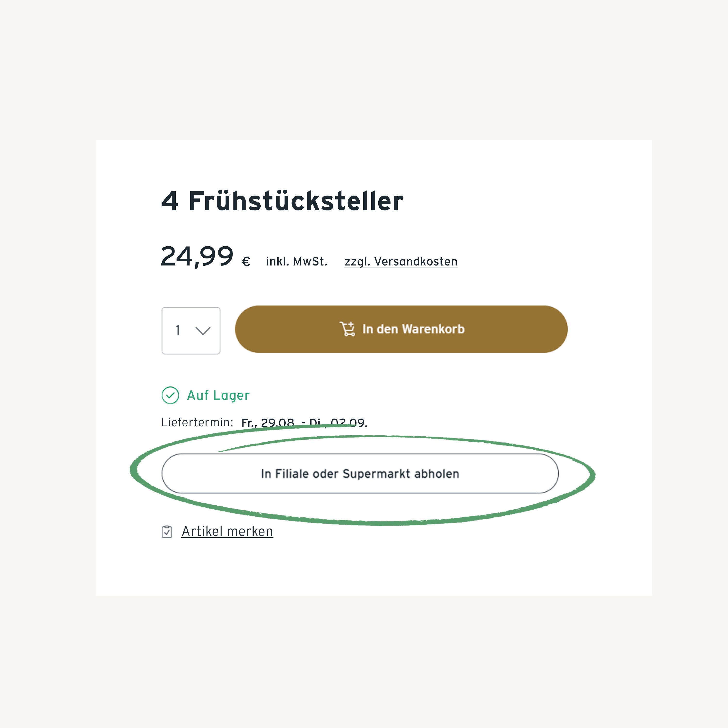Viewport: 728px width, 728px height.
Task: Click the 'Liefertermin:' label
Action: click(197, 422)
